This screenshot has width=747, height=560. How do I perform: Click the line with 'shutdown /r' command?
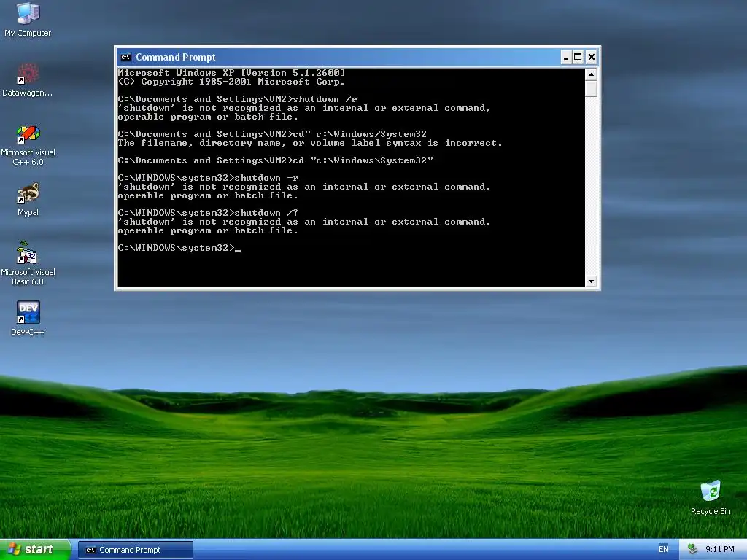point(237,99)
